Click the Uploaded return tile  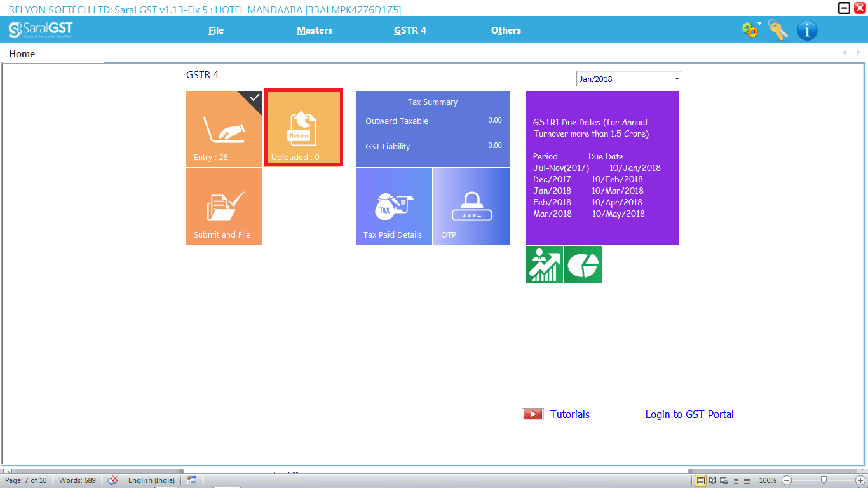(304, 128)
